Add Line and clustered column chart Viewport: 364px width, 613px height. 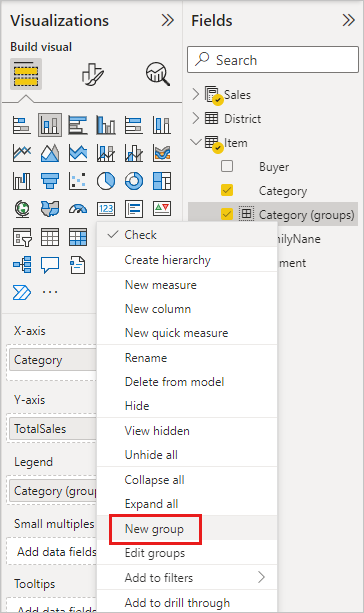click(x=134, y=153)
